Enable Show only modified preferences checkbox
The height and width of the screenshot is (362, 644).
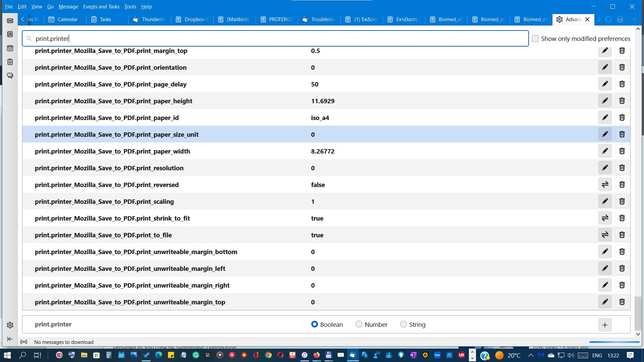535,39
